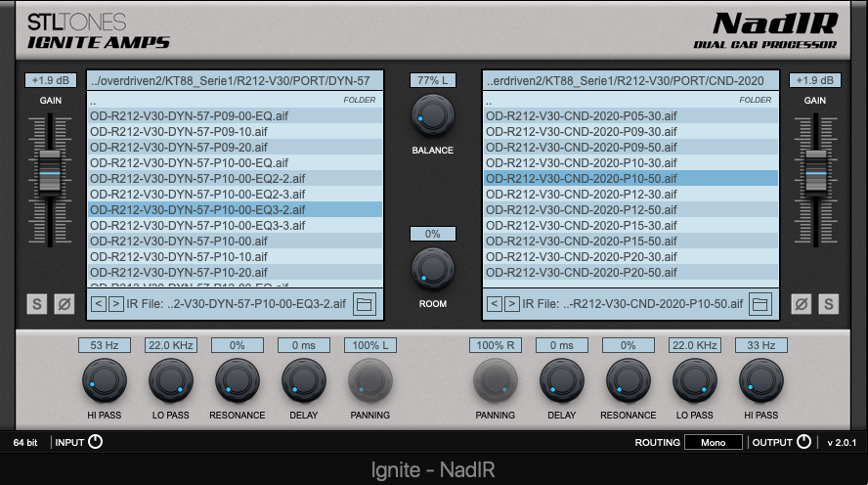This screenshot has height=485, width=868.
Task: Click the left DELAY knob
Action: tap(303, 381)
